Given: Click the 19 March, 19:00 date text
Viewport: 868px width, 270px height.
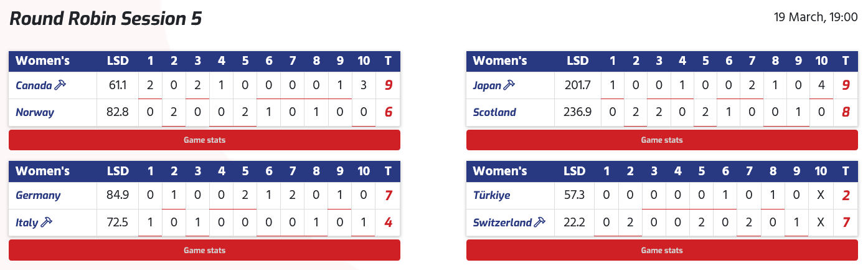Looking at the screenshot, I should pos(816,18).
